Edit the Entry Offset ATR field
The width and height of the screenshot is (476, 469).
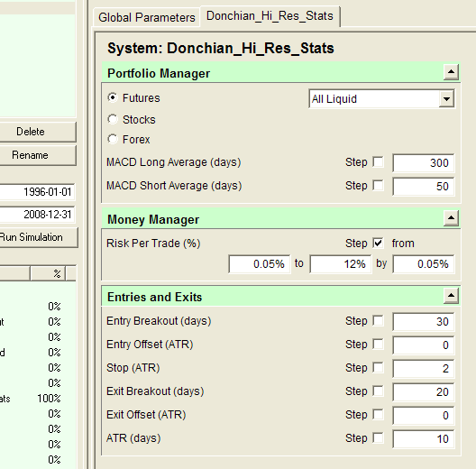point(424,345)
